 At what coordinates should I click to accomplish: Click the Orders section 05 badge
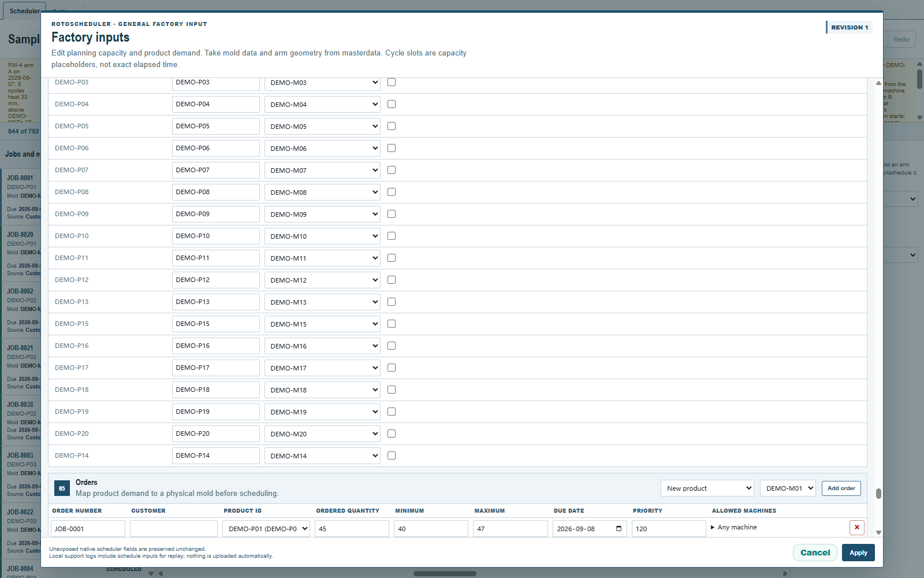[x=62, y=488]
